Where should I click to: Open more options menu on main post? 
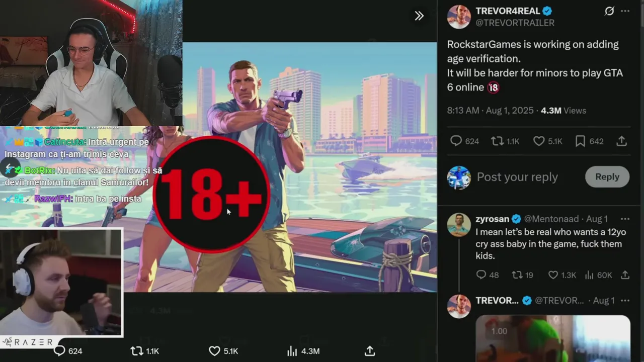click(x=625, y=11)
